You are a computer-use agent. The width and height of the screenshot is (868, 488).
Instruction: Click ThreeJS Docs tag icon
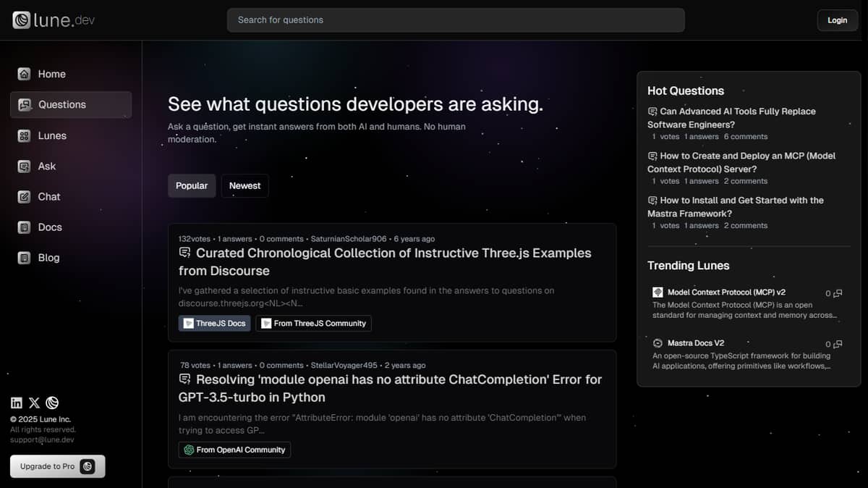point(188,323)
